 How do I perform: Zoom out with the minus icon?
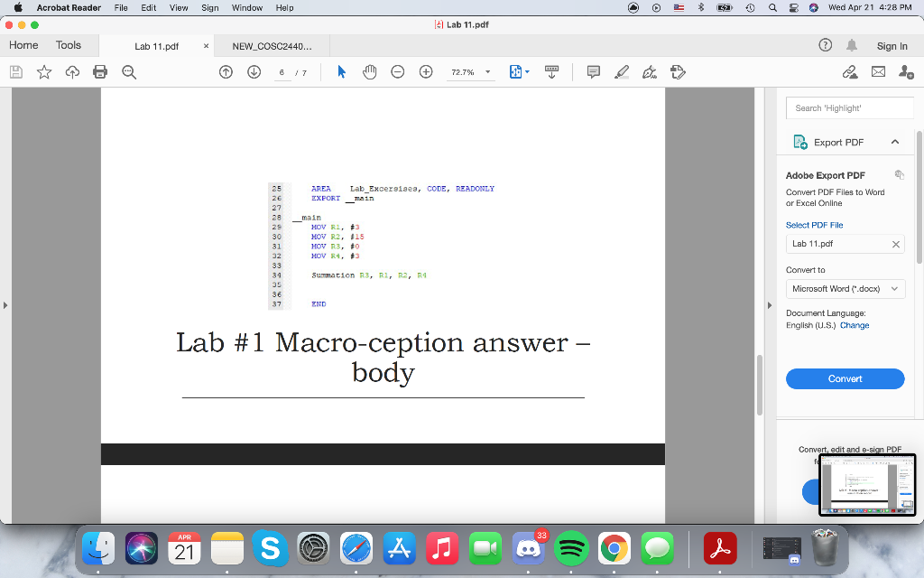[x=398, y=72]
